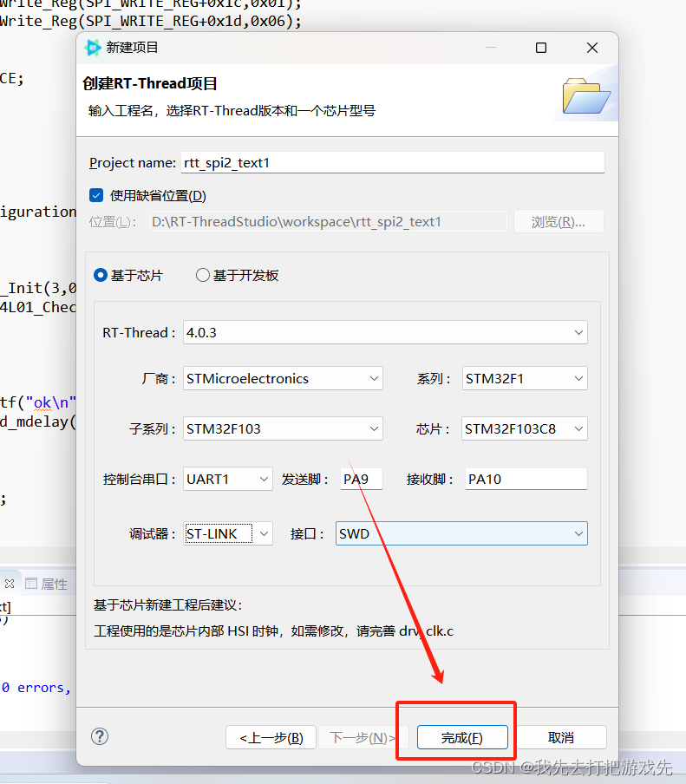Go back with <上一步(B) button

coord(271,737)
